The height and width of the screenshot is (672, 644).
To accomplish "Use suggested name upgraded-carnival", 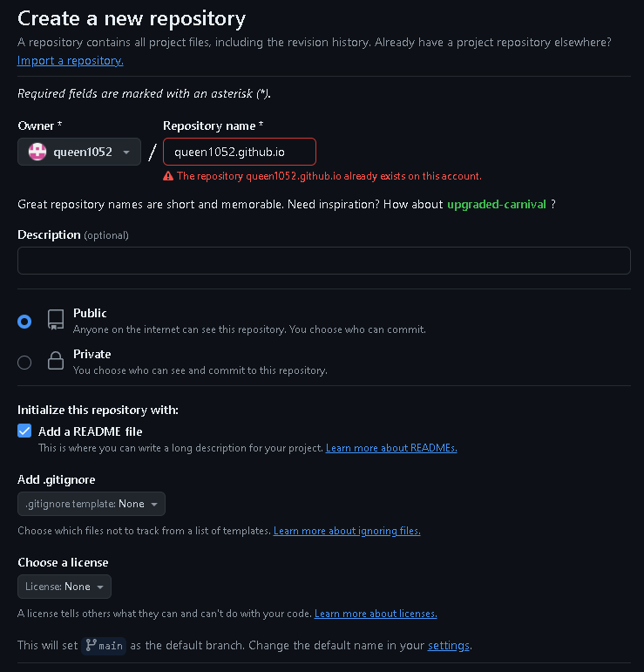I will [x=497, y=204].
